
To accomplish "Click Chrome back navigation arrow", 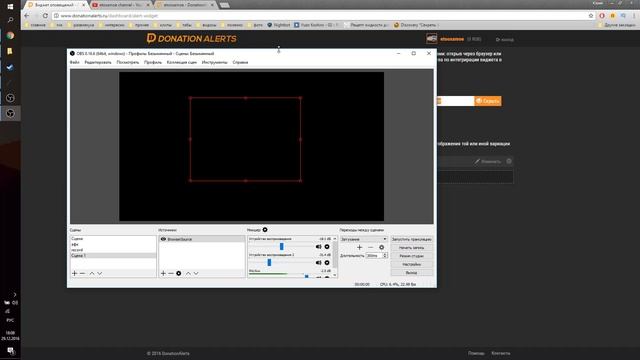I will [27, 16].
